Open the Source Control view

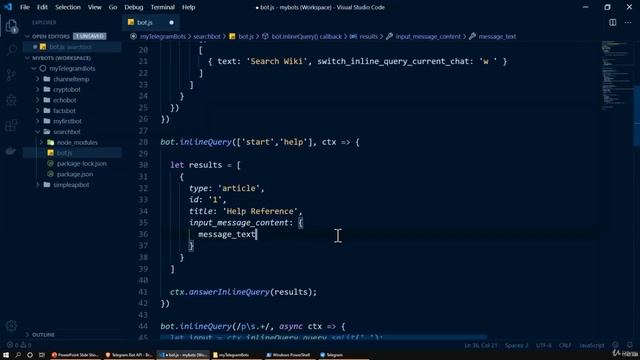pyautogui.click(x=11, y=76)
